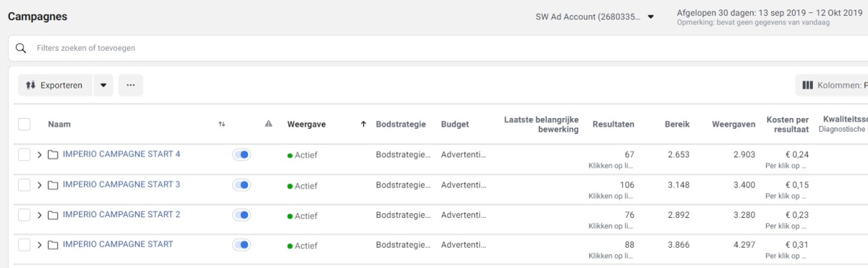Screen dimensions: 868x268
Task: Click the impressions value 3.280
Action: click(744, 215)
